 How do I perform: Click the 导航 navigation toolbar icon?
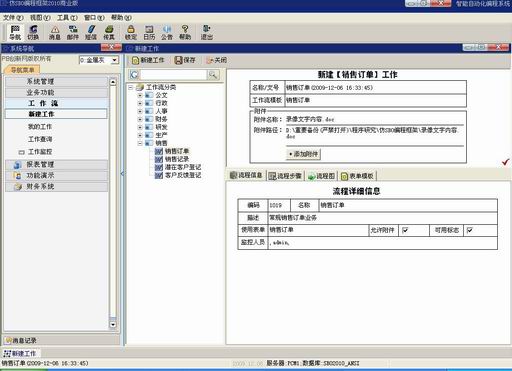click(15, 32)
